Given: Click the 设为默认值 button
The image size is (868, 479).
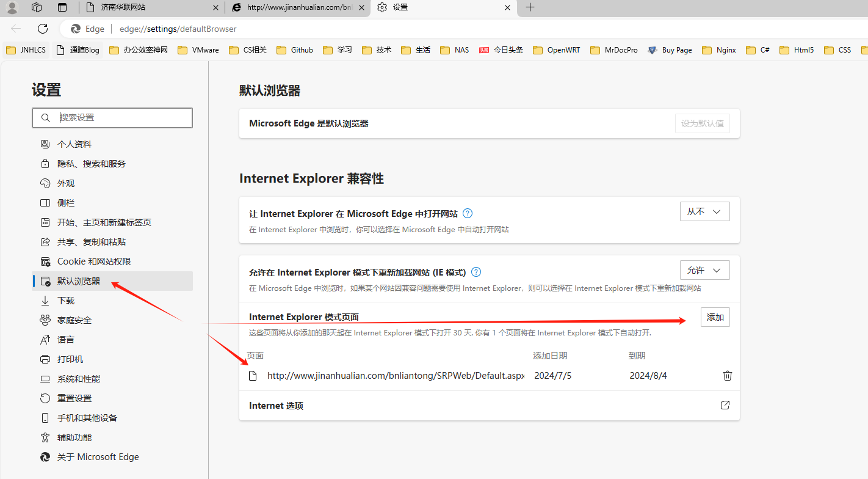Looking at the screenshot, I should click(702, 123).
